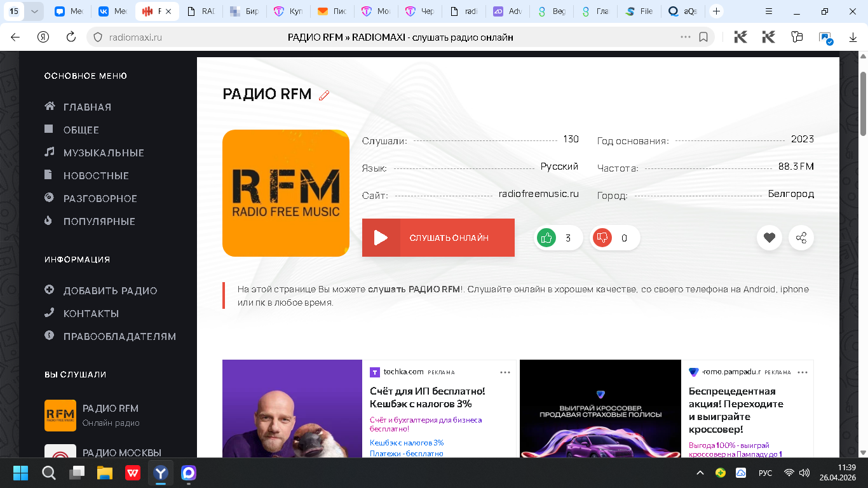Open a new browser tab
This screenshot has width=868, height=488.
coord(716,11)
